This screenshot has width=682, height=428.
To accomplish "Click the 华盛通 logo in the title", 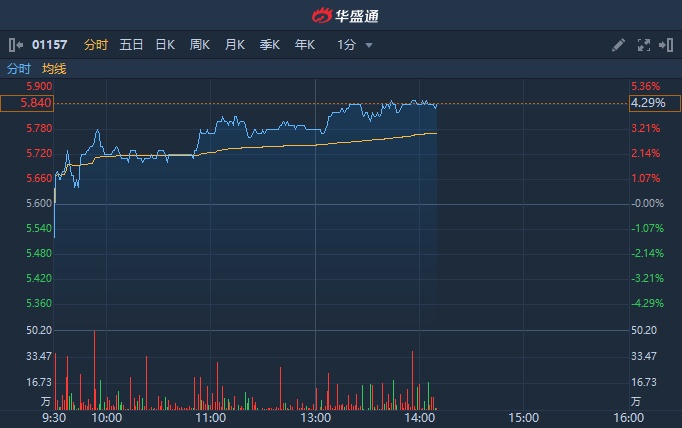I will (x=341, y=16).
